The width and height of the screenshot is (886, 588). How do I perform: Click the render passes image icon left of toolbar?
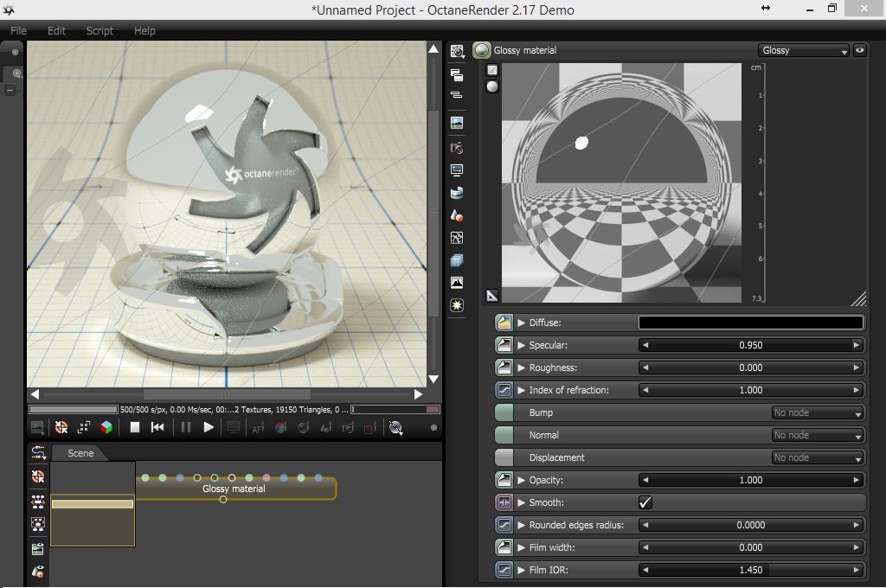tap(37, 427)
